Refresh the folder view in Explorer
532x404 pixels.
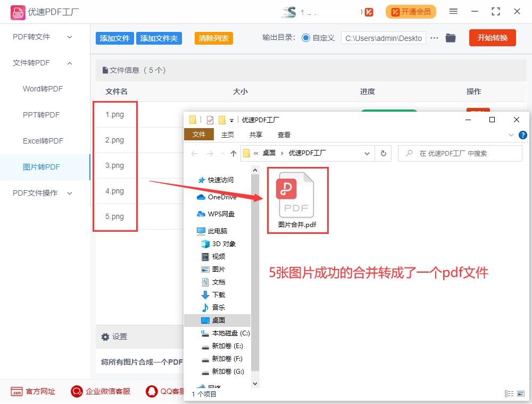(383, 153)
